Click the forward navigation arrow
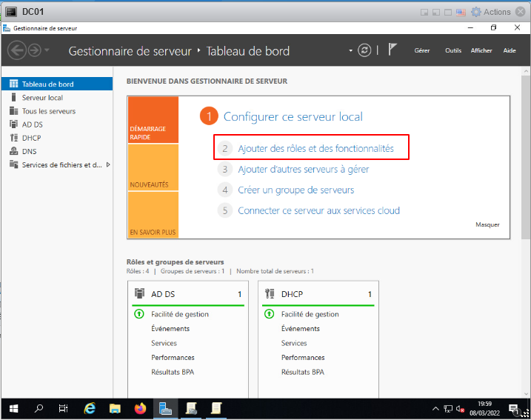This screenshot has width=531, height=420. pos(34,50)
